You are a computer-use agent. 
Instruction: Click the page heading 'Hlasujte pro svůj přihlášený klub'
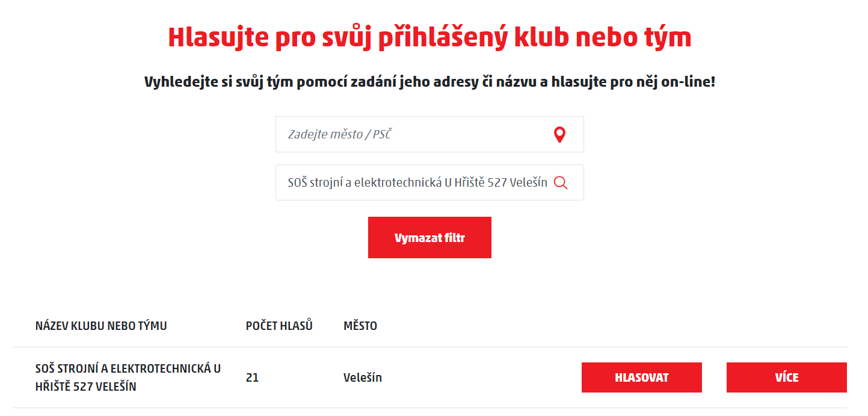pos(429,37)
